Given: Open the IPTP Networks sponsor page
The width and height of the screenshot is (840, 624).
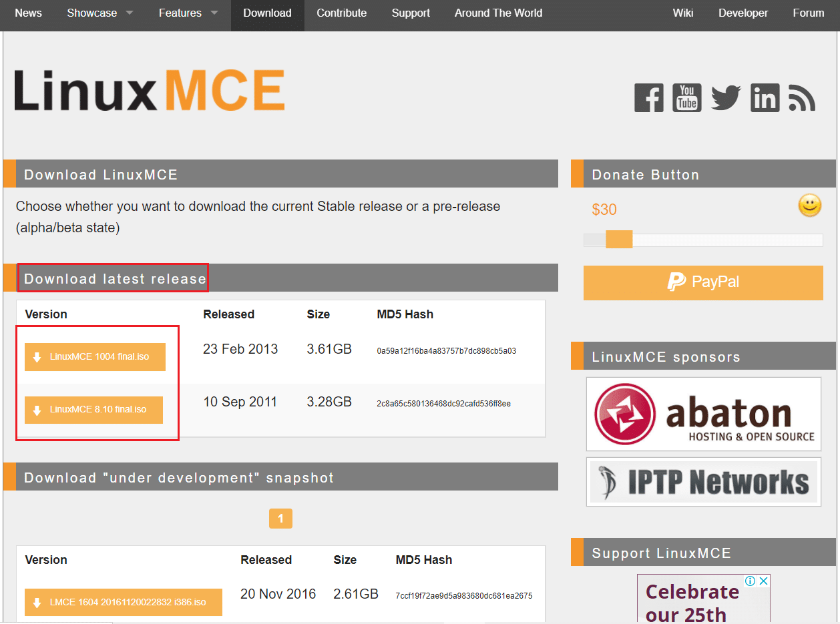Looking at the screenshot, I should 703,482.
